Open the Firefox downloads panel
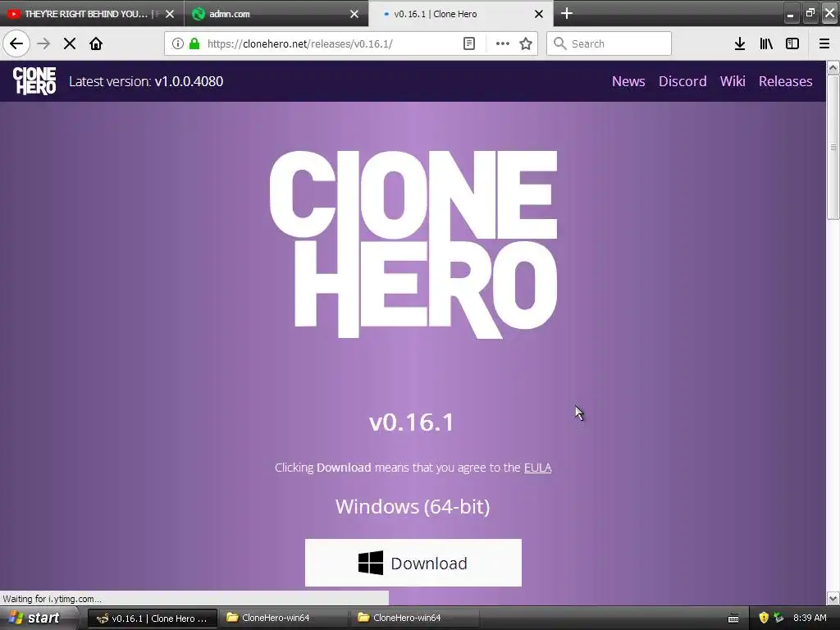840x630 pixels. click(740, 43)
